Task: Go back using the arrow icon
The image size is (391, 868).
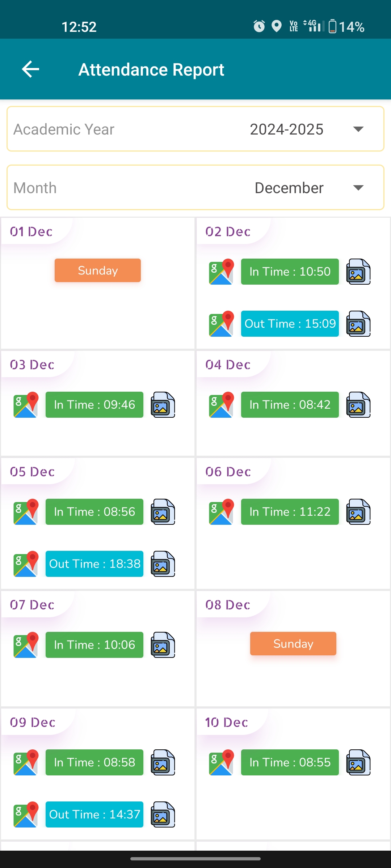Action: [30, 69]
